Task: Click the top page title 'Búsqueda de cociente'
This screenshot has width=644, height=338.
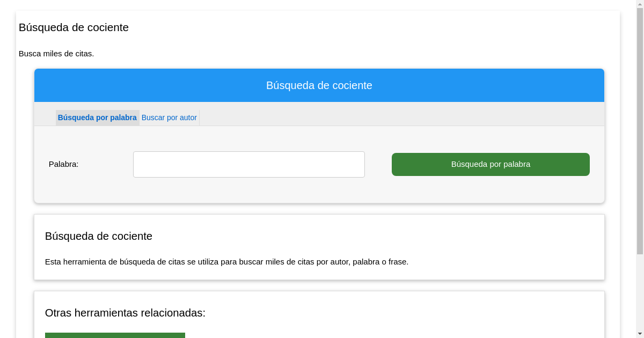Action: point(74,27)
